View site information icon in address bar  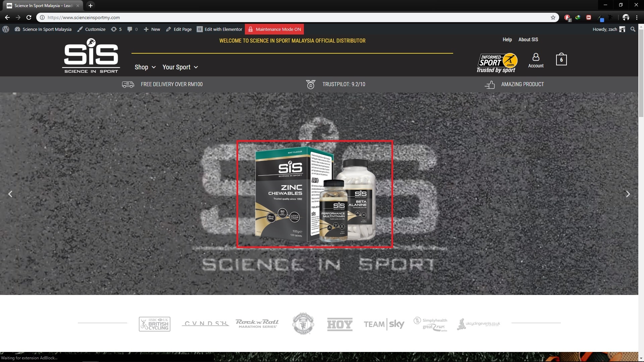click(42, 17)
